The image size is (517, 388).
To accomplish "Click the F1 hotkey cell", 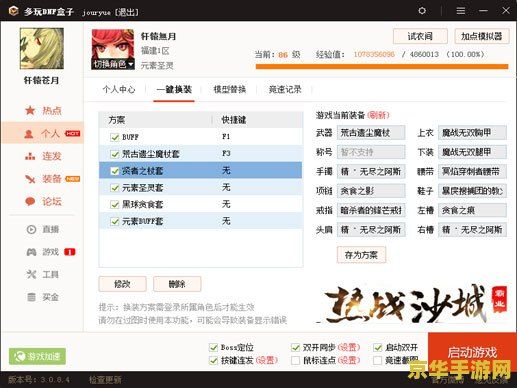I will click(x=226, y=137).
